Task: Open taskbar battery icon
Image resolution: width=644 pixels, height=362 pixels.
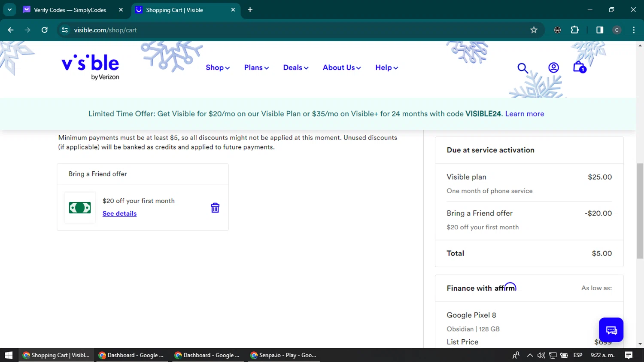Action: [x=564, y=355]
